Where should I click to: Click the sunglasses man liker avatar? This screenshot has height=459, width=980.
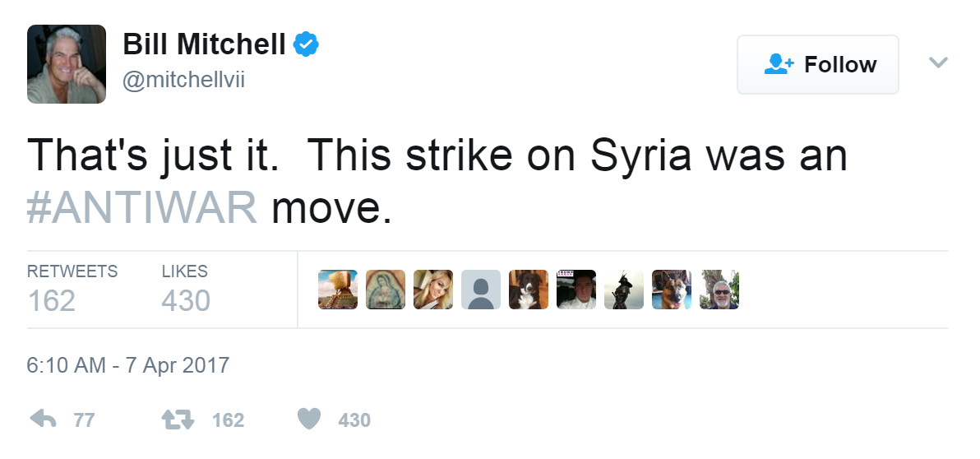[719, 290]
